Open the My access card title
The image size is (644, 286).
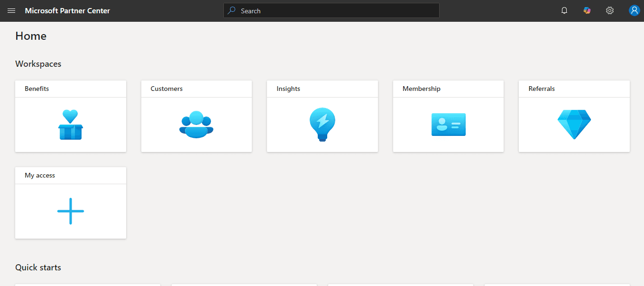coord(40,175)
